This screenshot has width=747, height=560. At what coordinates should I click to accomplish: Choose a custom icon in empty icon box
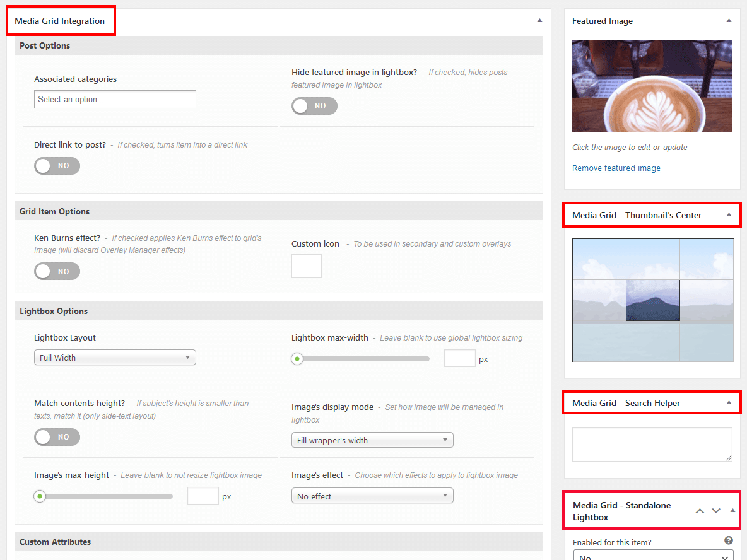tap(307, 266)
